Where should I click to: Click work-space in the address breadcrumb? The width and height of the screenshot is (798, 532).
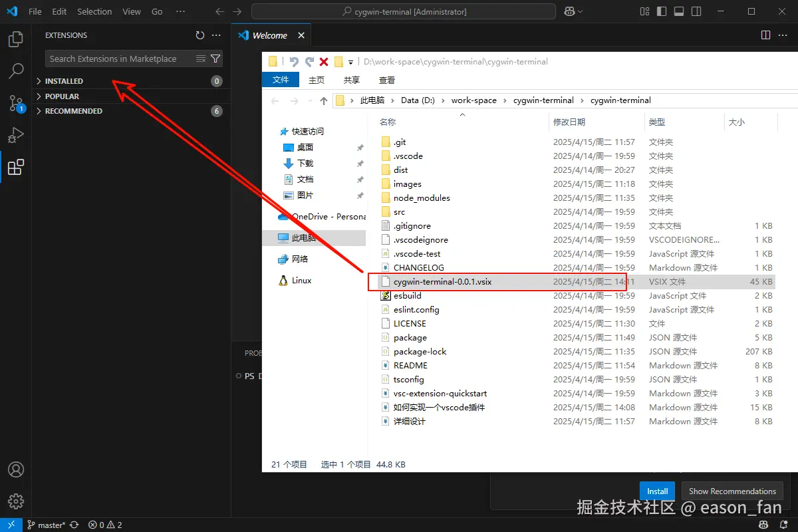[473, 100]
